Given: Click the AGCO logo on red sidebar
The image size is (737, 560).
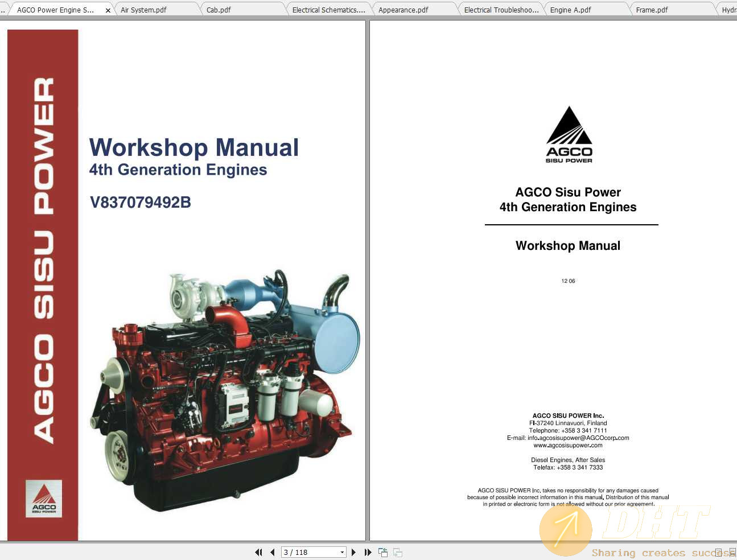Looking at the screenshot, I should point(44,499).
